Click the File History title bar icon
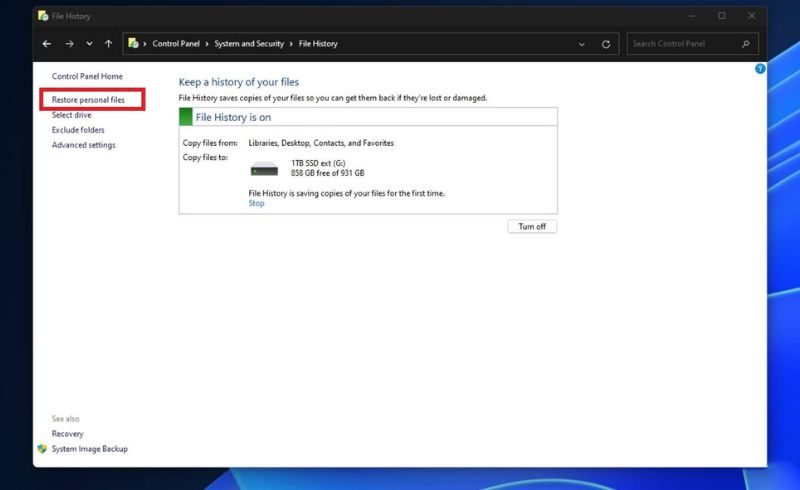Viewport: 800px width, 490px height. coord(43,16)
